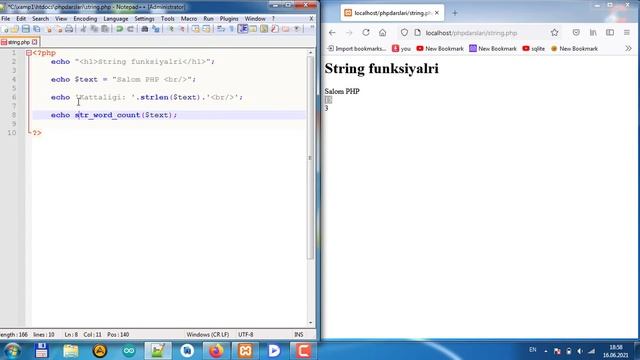Open the File menu
640x360 pixels.
pyautogui.click(x=6, y=19)
